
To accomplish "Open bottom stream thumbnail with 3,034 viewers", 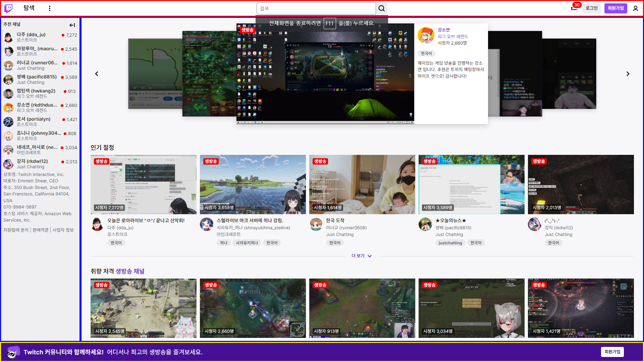I will click(472, 308).
